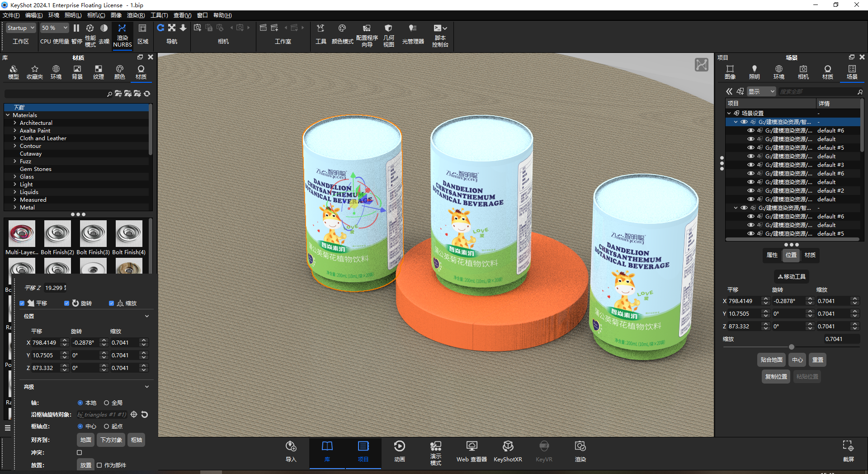Click the copy position button
The height and width of the screenshot is (474, 868).
tap(776, 376)
